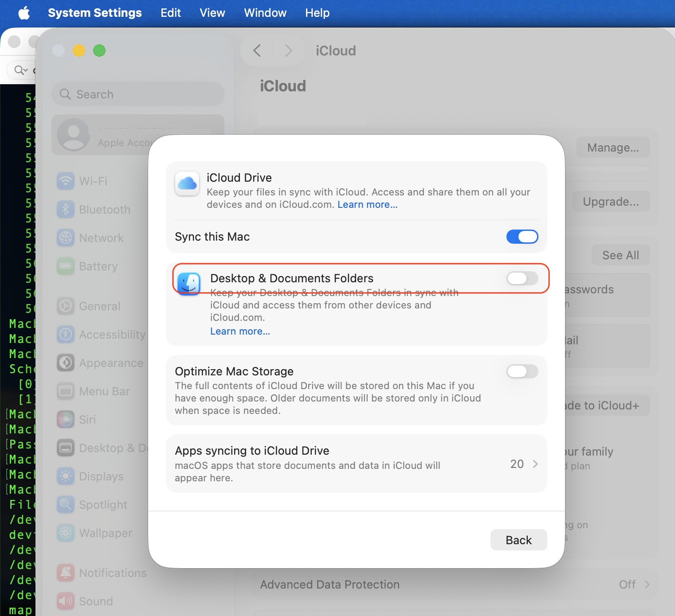This screenshot has height=616, width=675.
Task: Open the Window menu
Action: [x=265, y=13]
